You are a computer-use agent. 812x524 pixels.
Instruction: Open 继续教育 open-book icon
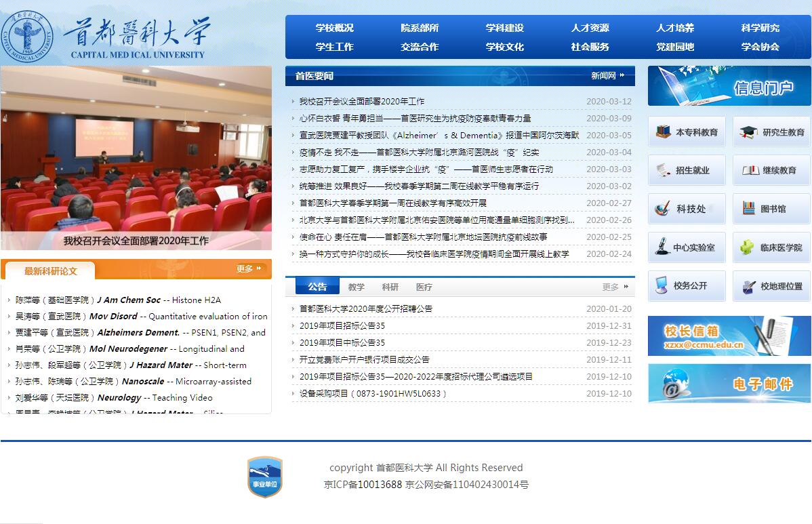(750, 170)
